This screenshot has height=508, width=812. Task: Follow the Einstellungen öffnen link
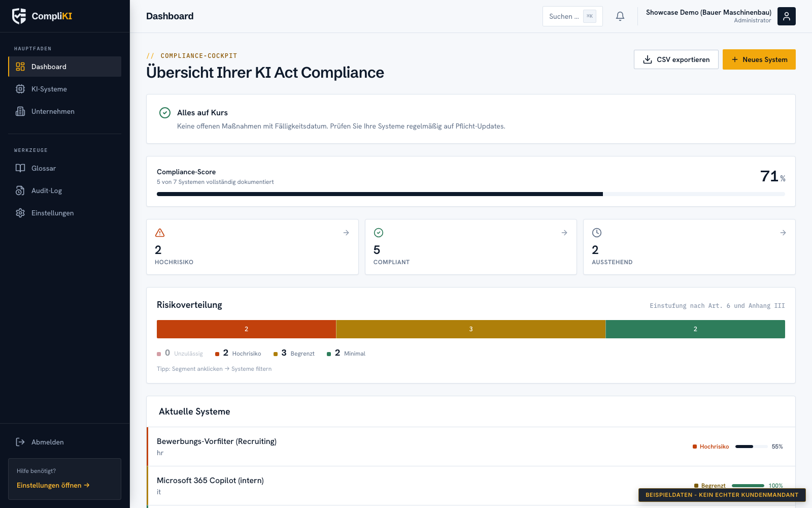(53, 485)
